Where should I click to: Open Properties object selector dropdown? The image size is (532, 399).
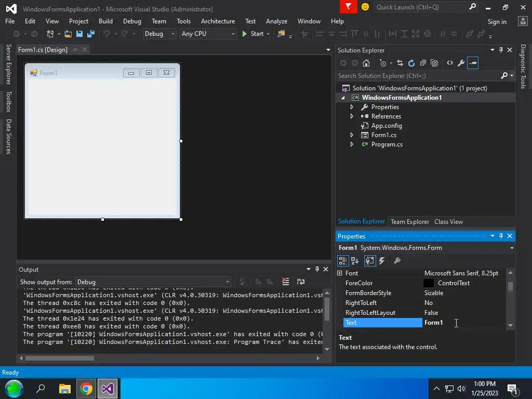tap(512, 248)
